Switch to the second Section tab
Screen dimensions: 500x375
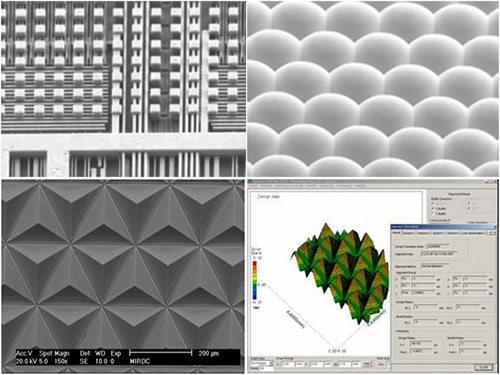click(423, 233)
